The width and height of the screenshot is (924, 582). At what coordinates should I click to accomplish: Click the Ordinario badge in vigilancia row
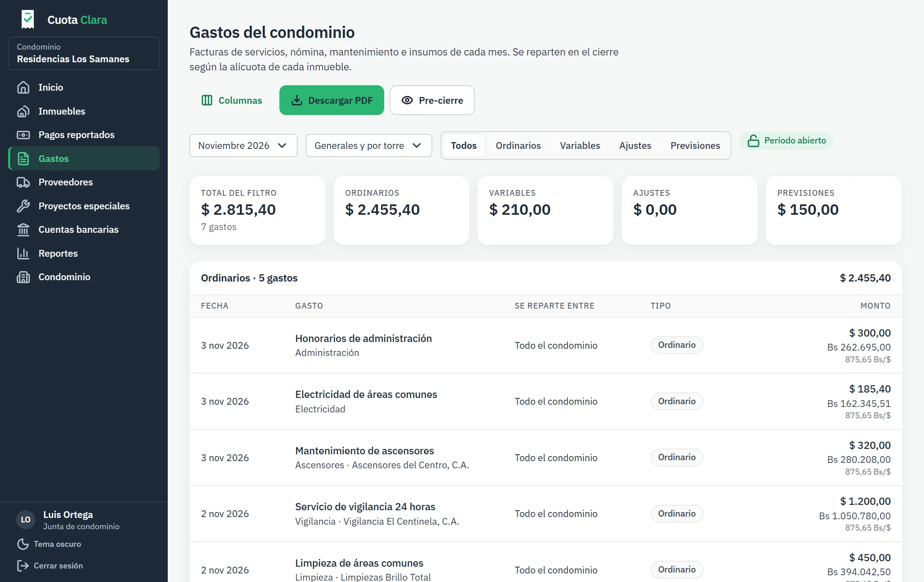(676, 513)
